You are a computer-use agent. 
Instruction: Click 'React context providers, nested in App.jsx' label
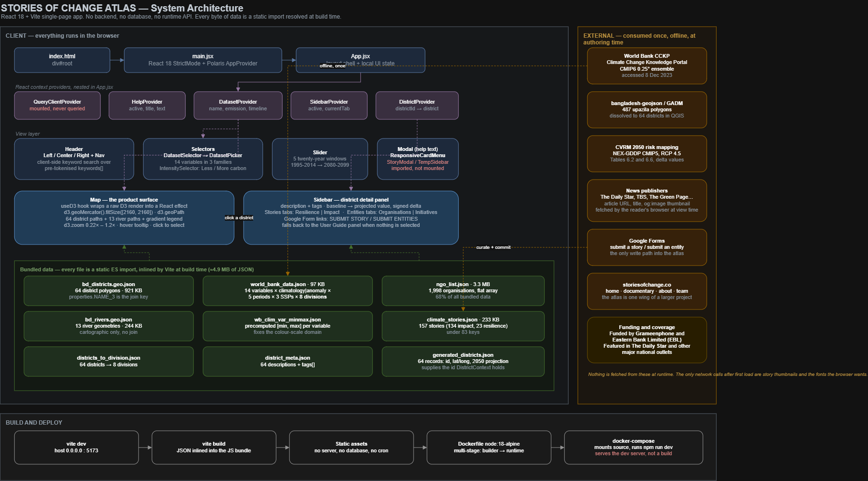point(64,87)
